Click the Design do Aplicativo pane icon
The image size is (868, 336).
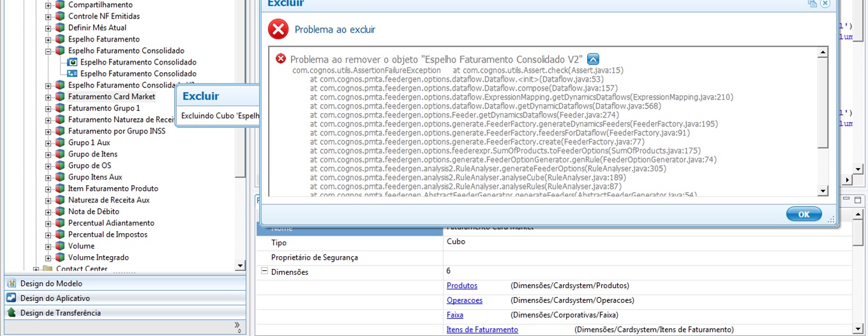(x=11, y=298)
